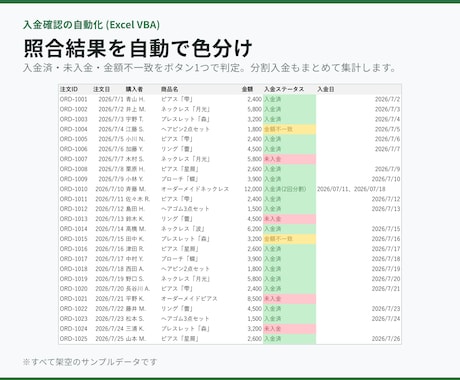Click the 金額不一致 status in ORD-1004 row

point(289,129)
